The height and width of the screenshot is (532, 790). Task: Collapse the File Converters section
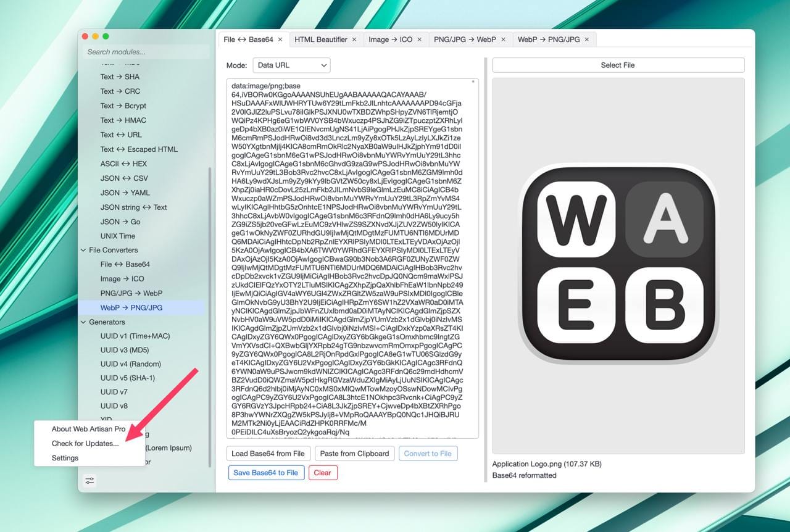83,250
